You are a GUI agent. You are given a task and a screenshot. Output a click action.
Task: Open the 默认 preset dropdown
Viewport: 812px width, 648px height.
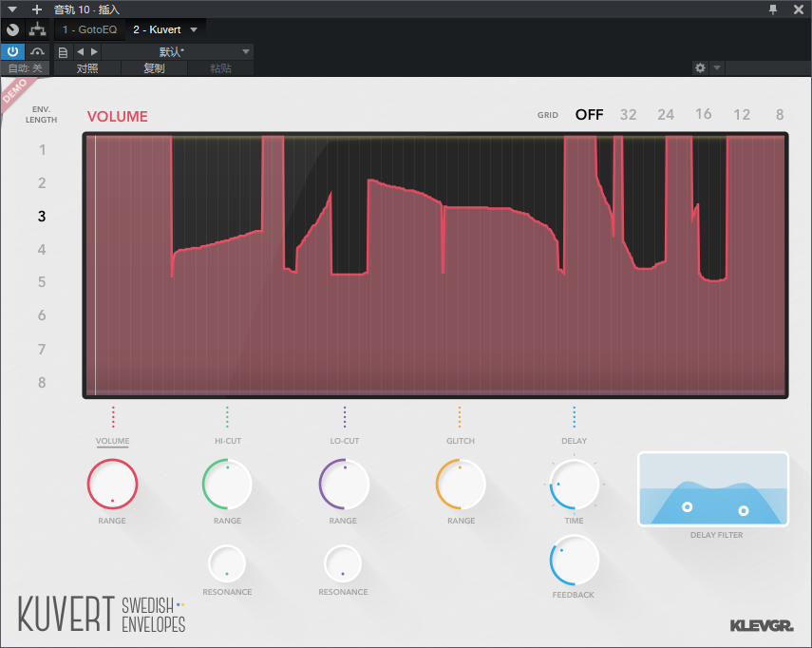click(177, 52)
